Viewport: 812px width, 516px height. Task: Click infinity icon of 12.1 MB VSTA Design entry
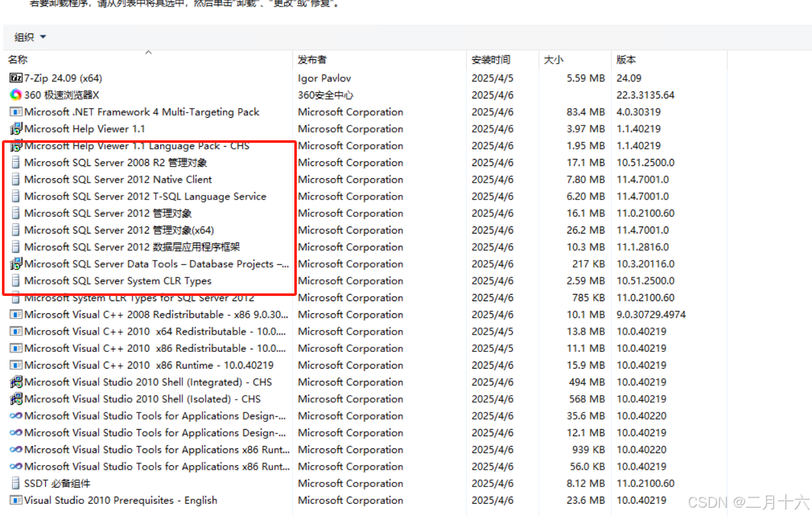tap(16, 432)
